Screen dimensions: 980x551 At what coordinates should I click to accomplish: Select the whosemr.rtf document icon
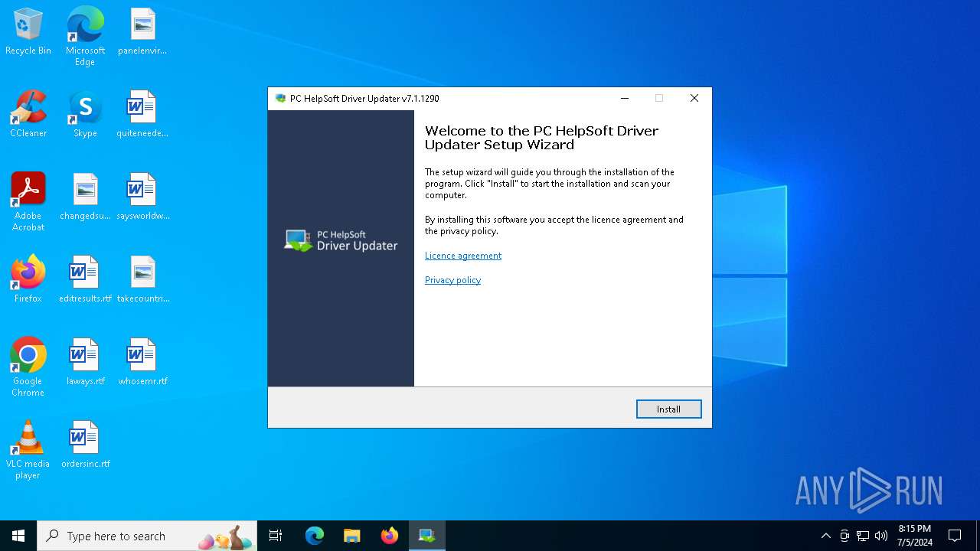click(142, 363)
